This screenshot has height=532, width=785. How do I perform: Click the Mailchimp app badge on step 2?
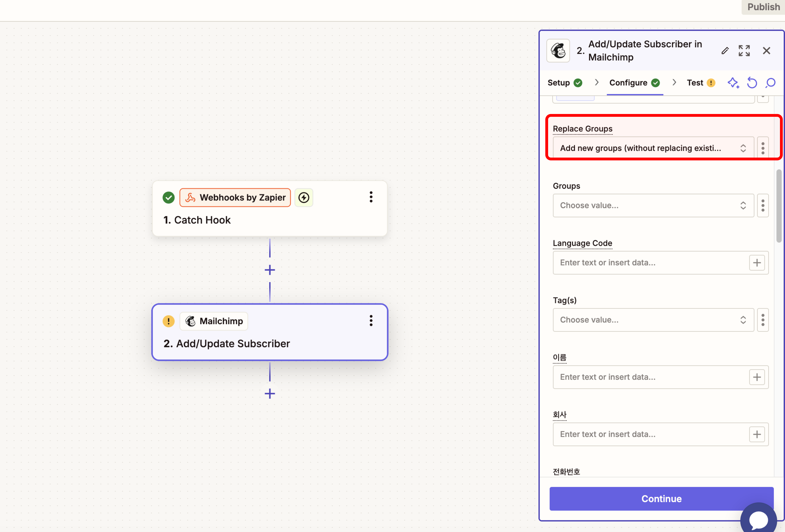tap(214, 321)
